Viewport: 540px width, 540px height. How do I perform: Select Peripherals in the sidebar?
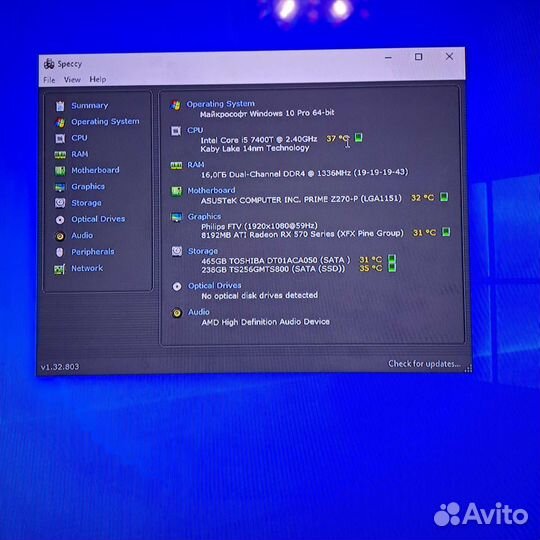[x=93, y=252]
